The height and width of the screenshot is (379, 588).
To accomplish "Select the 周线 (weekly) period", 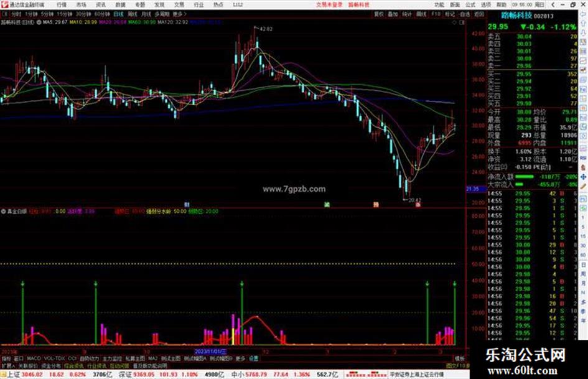I will click(133, 14).
